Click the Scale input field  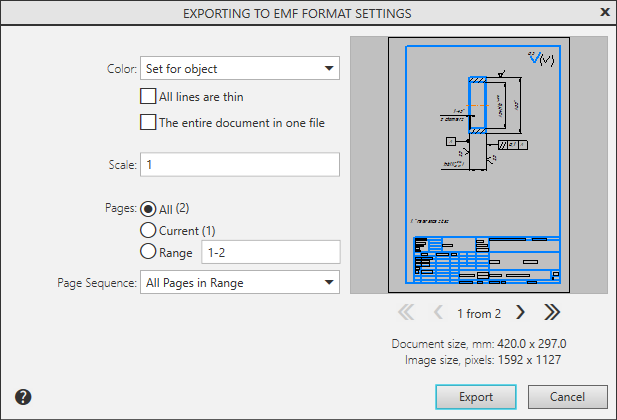240,164
